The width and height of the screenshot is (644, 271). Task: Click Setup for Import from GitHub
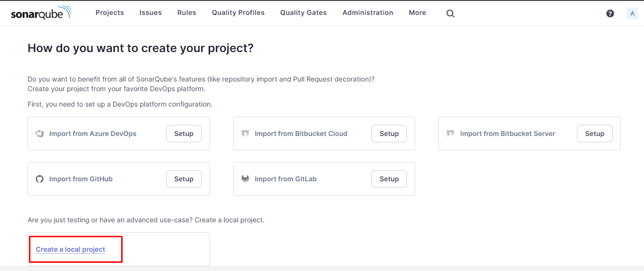(x=184, y=179)
